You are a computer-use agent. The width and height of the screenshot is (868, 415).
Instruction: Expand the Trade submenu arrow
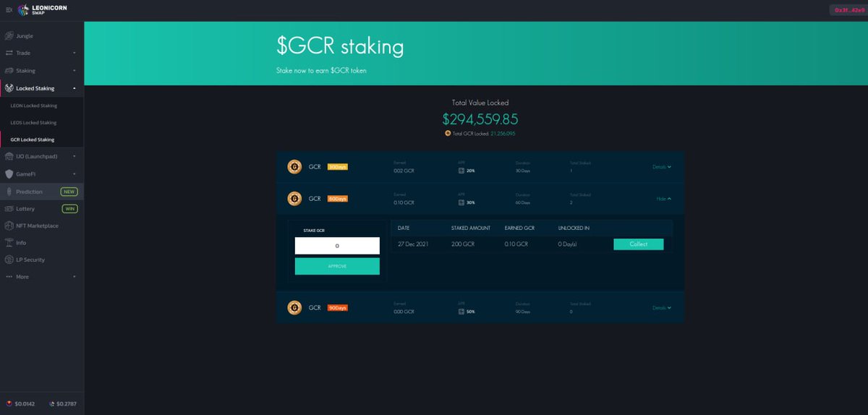click(75, 53)
